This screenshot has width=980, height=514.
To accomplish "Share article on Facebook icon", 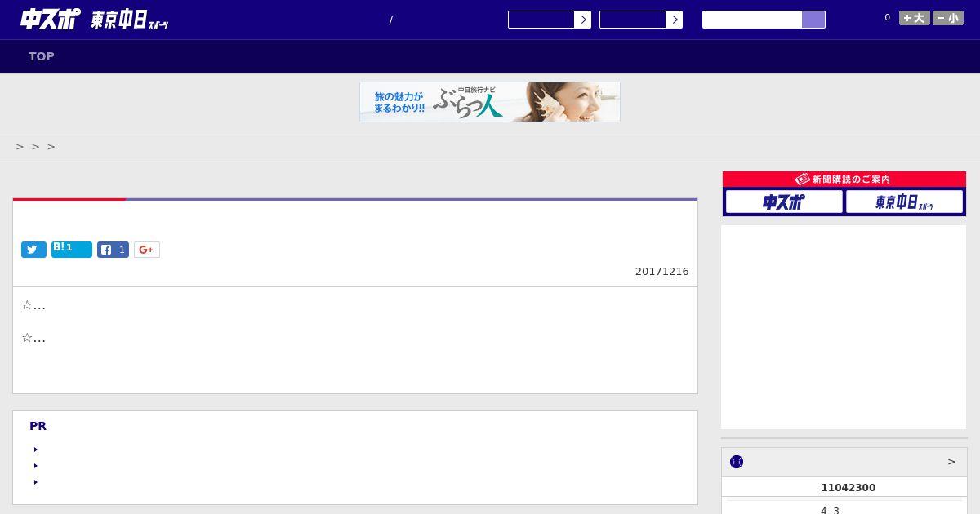I will [113, 250].
